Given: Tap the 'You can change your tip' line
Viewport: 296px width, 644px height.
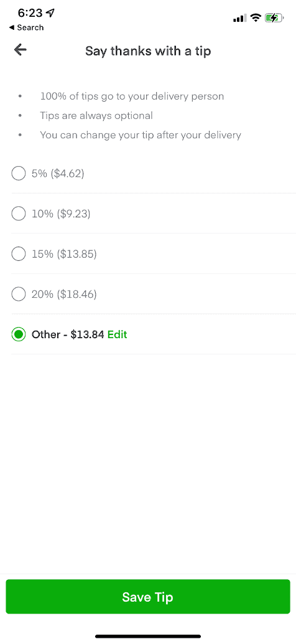Looking at the screenshot, I should tap(141, 135).
